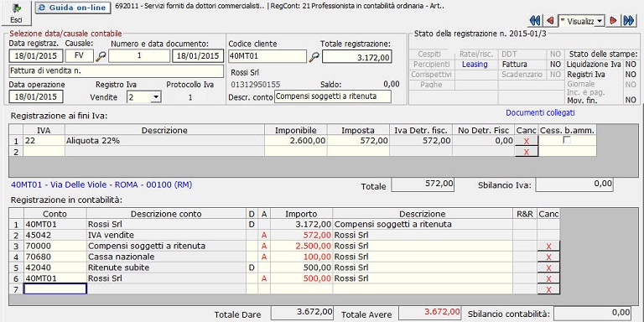Viewport: 644px width, 322px height.
Task: Go to next record with red right arrow
Action: coord(614,21)
